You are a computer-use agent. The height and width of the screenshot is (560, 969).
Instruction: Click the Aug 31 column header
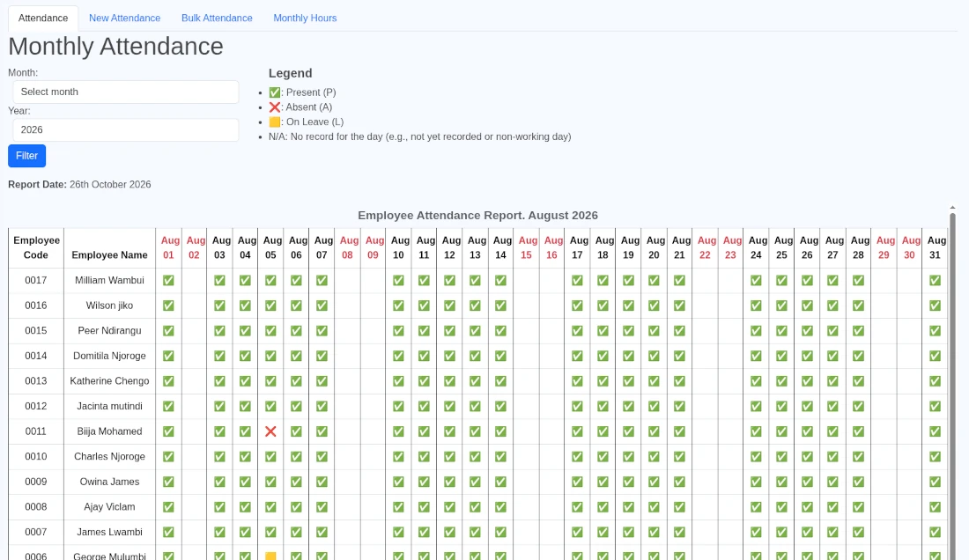[935, 247]
